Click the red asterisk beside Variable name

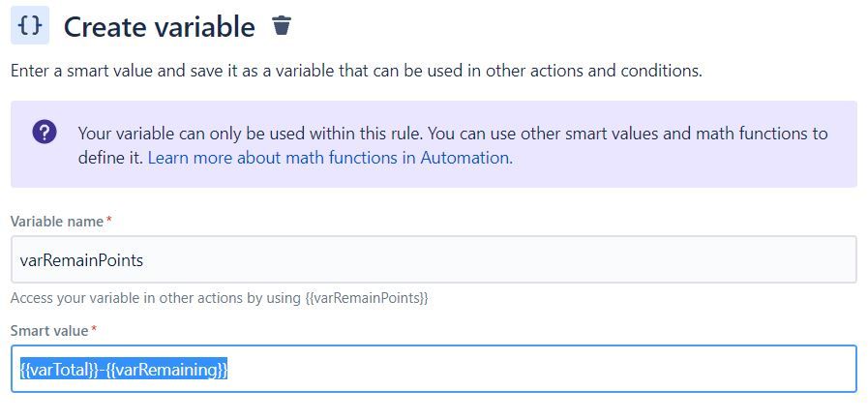coord(108,220)
